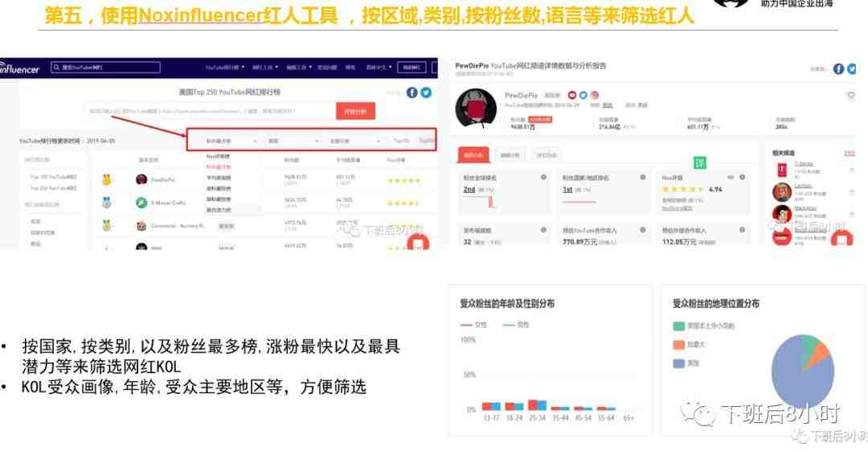Image resolution: width=868 pixels, height=452 pixels.
Task: Click the Facebook share icon on the ranking page
Action: [x=411, y=92]
